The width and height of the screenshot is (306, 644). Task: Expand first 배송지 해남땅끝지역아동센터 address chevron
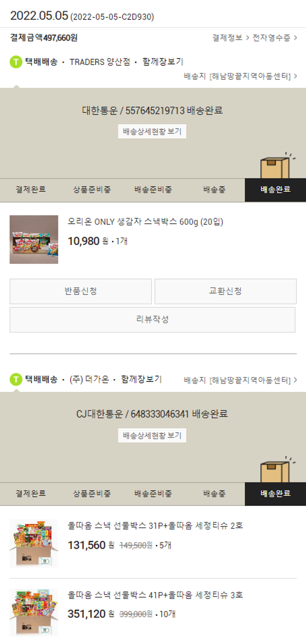click(295, 76)
